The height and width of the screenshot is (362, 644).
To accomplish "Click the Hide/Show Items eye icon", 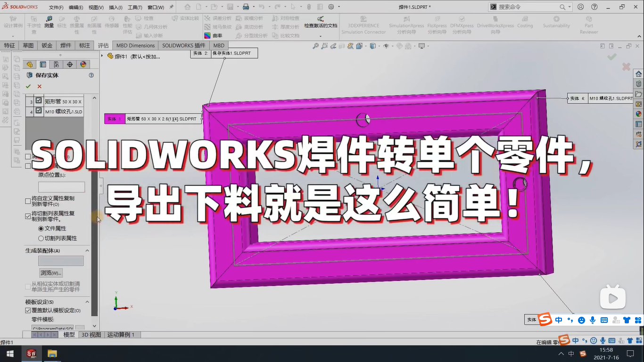I will point(386,46).
